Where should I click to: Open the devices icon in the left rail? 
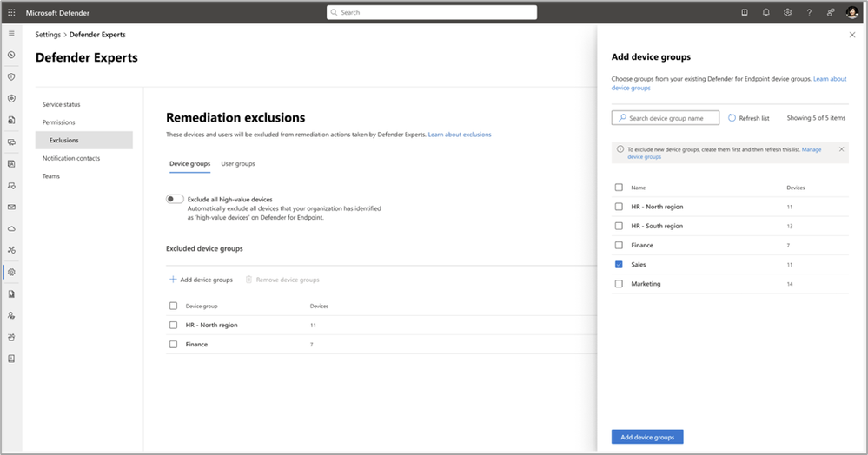click(11, 186)
